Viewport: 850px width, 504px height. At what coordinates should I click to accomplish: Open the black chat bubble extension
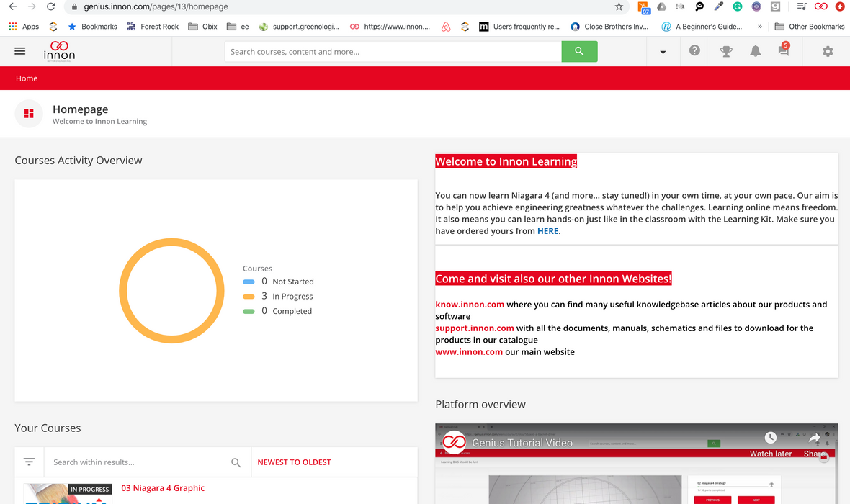(699, 6)
